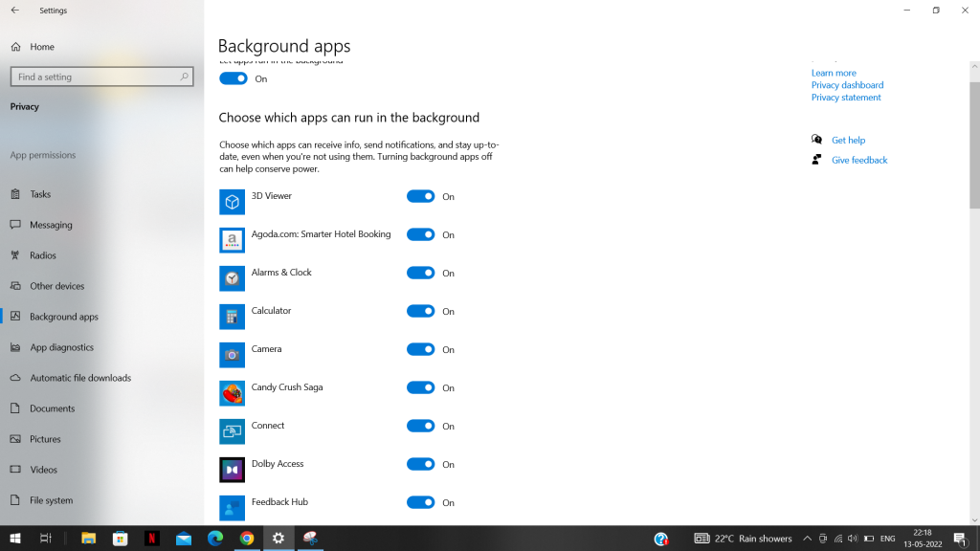
Task: Click the back arrow in Settings
Action: tap(14, 11)
